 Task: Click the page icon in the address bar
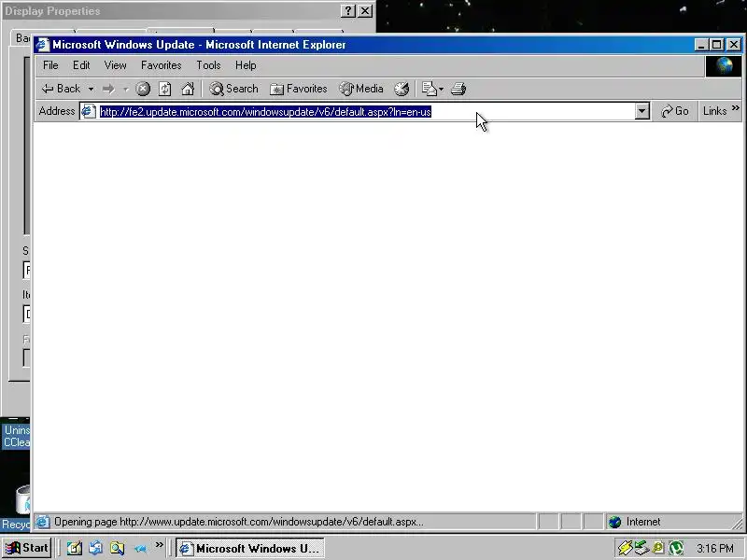pos(88,111)
